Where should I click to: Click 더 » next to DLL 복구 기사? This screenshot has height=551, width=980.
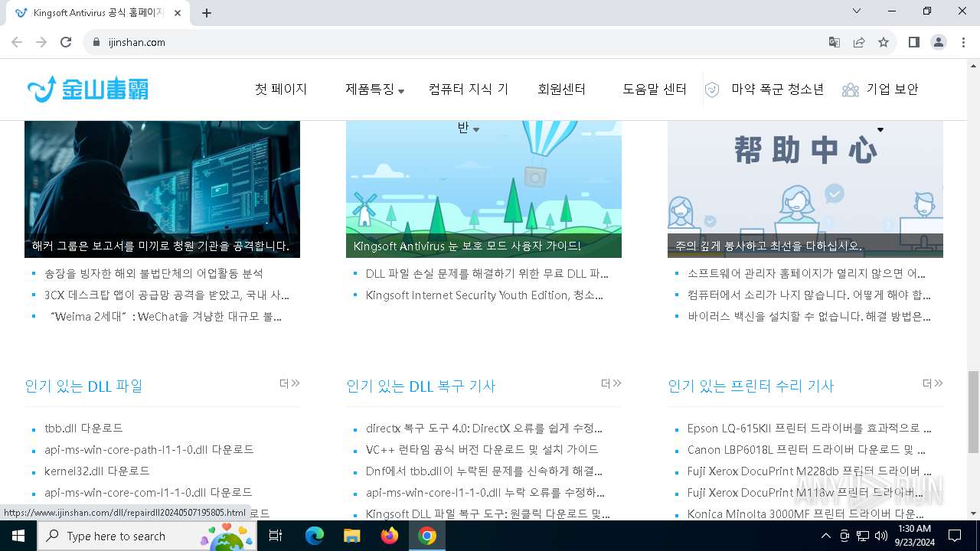coord(611,383)
